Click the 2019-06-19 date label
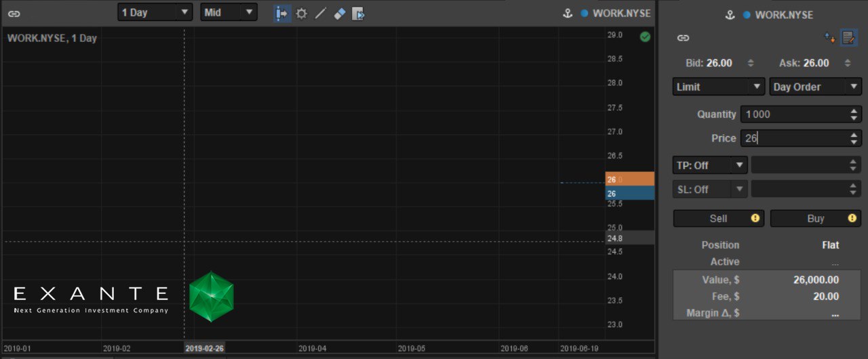This screenshot has width=868, height=359. pyautogui.click(x=579, y=348)
